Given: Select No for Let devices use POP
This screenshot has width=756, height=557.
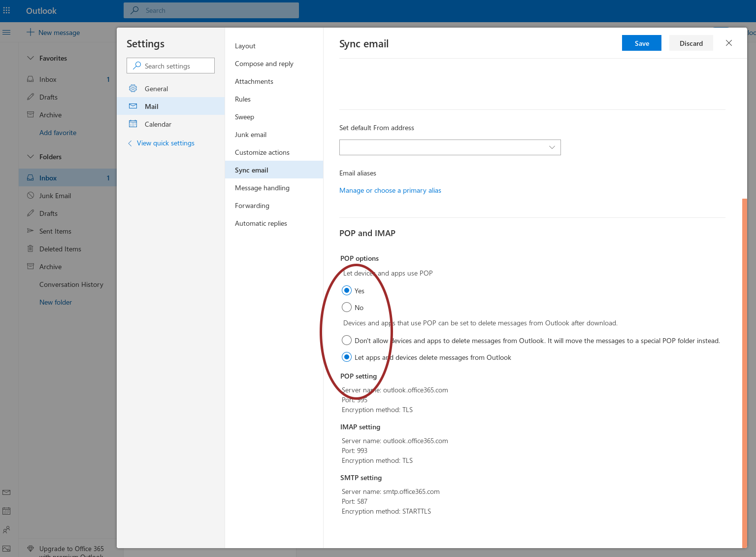Looking at the screenshot, I should pyautogui.click(x=347, y=307).
